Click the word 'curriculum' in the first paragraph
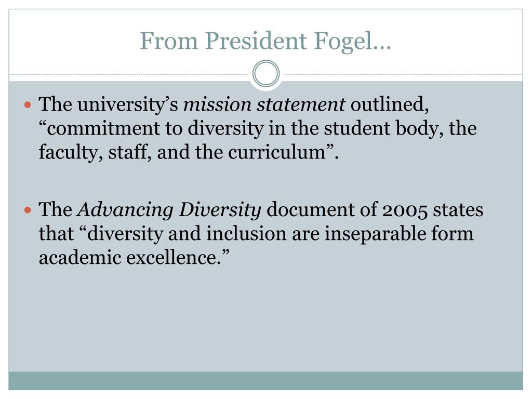Screen dimensions: 532x399 277,152
